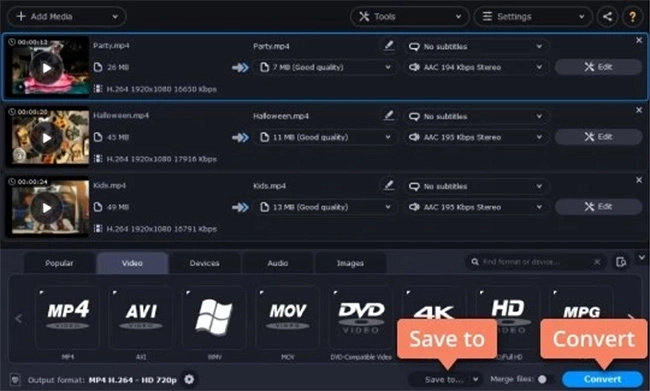Click Kids.mp4 conversion arrows icon
The height and width of the screenshot is (391, 650).
tap(240, 207)
